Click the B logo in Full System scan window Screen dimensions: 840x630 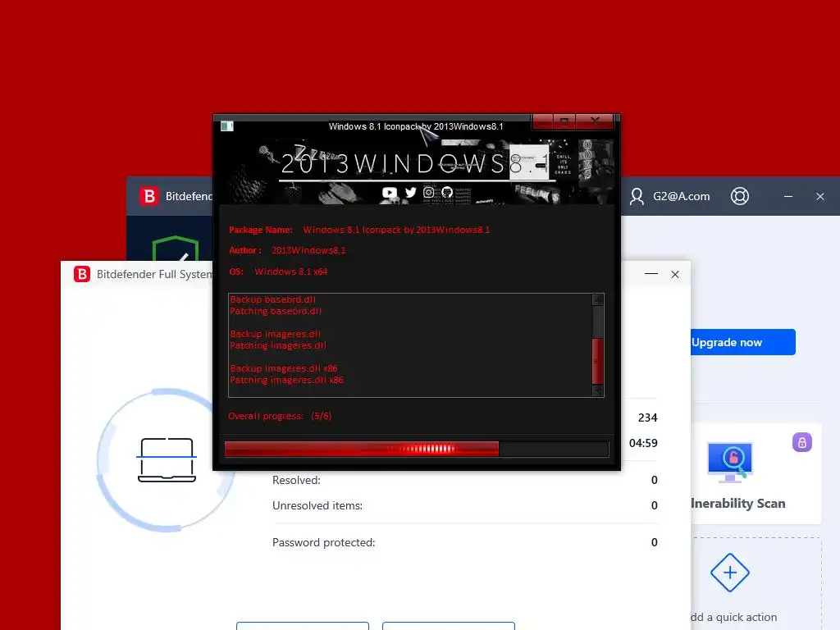coord(82,274)
